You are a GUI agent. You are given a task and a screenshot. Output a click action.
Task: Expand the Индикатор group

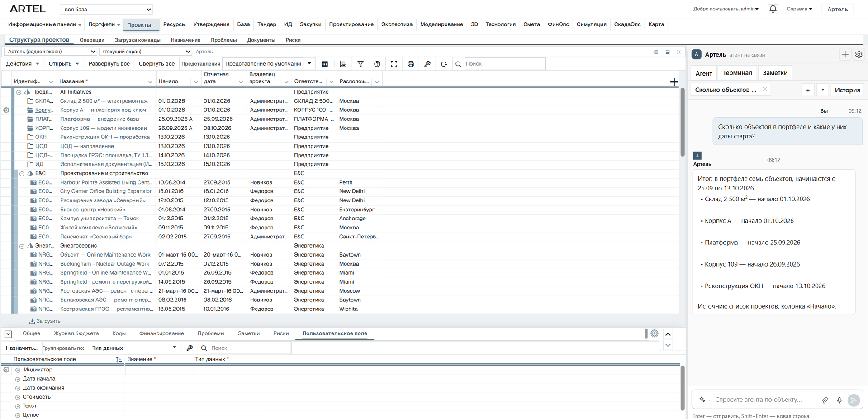tap(18, 370)
